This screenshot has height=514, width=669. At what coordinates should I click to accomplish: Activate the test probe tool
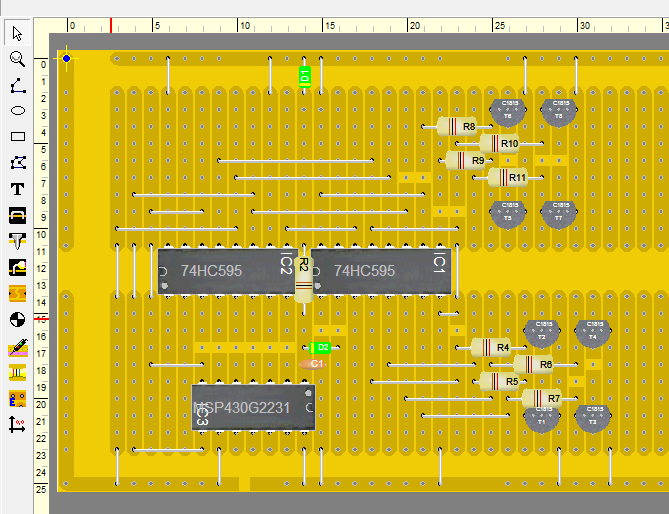pos(17,348)
